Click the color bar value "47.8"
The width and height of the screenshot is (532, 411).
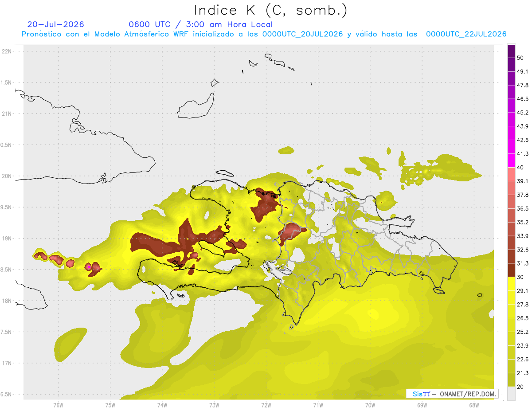pos(522,85)
